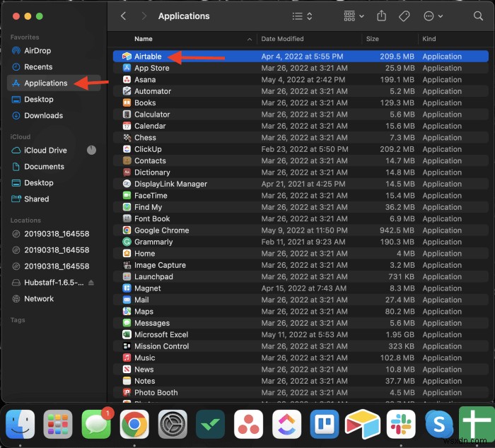This screenshot has height=448, width=495.
Task: Select the Microsoft Excel app icon
Action: (x=127, y=335)
